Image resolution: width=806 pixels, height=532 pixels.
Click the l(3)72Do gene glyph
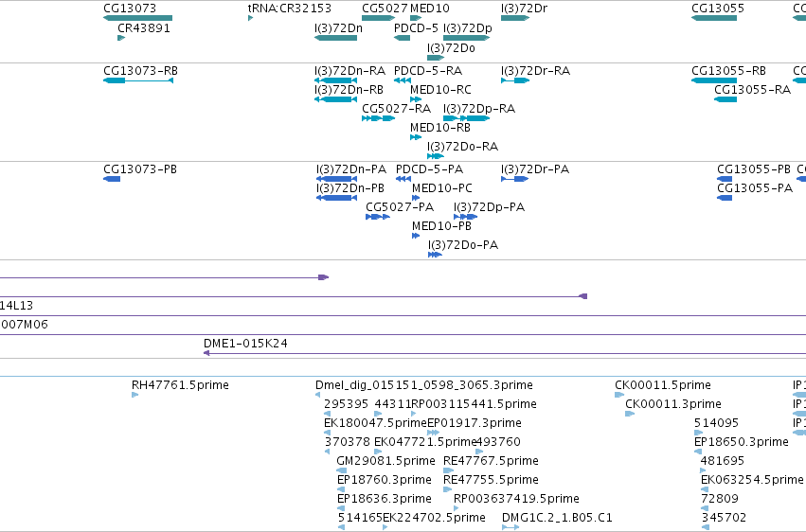[x=436, y=58]
